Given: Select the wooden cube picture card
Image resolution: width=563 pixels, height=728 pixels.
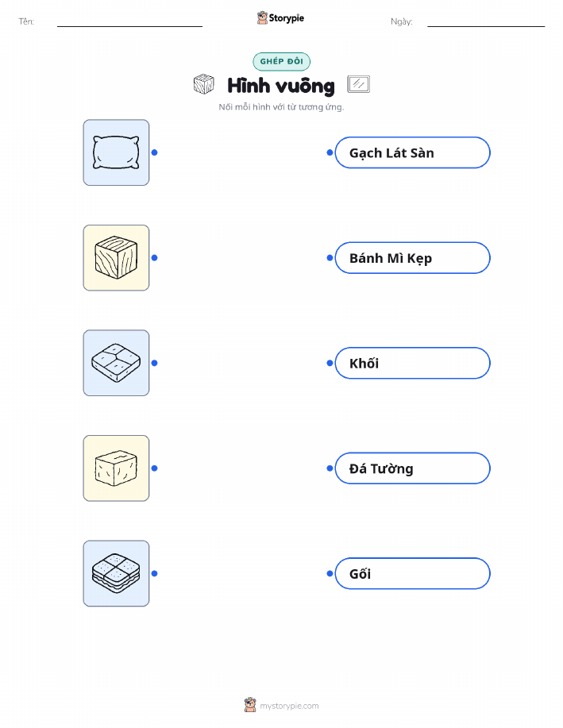Looking at the screenshot, I should (x=116, y=258).
